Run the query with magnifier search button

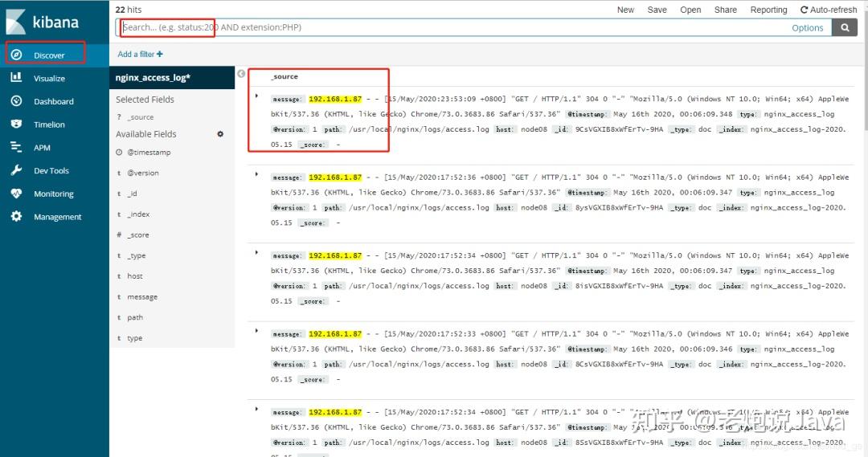(x=845, y=27)
